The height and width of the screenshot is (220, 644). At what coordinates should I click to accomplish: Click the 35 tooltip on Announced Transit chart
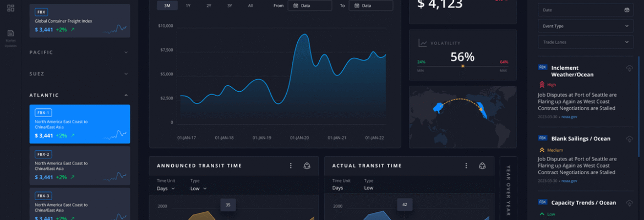click(x=228, y=205)
